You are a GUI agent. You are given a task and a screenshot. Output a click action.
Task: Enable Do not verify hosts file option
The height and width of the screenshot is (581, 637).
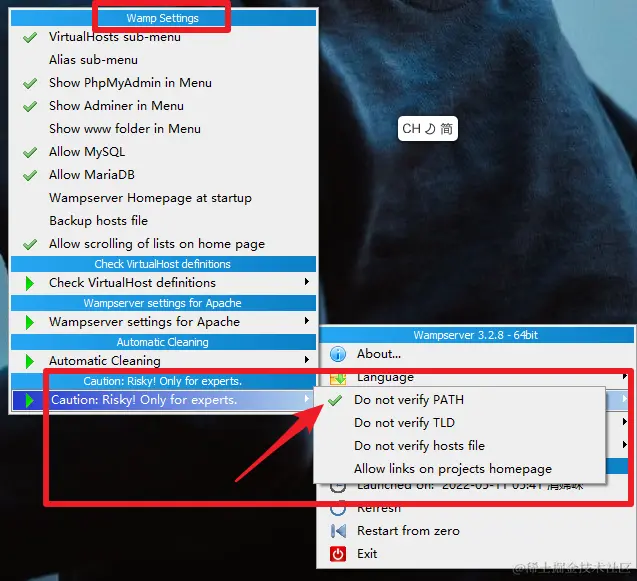459,446
